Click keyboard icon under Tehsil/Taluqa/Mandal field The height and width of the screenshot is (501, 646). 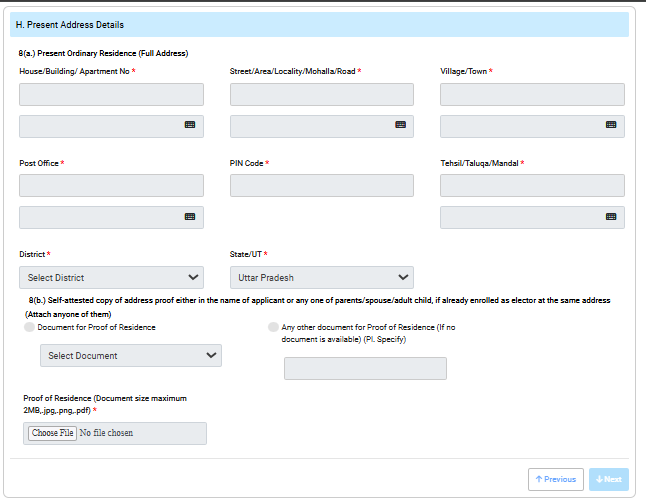611,216
